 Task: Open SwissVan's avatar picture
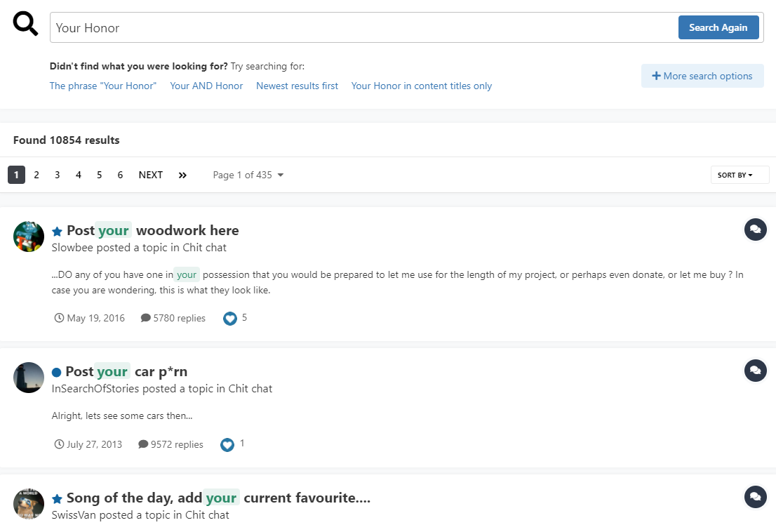pyautogui.click(x=29, y=504)
